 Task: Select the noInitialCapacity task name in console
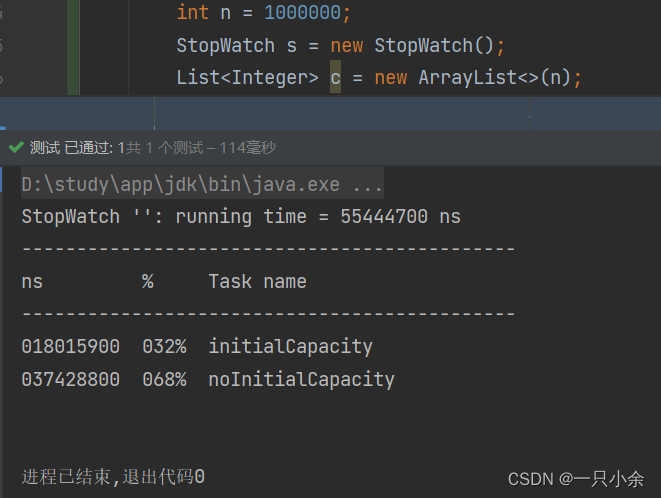(x=301, y=379)
